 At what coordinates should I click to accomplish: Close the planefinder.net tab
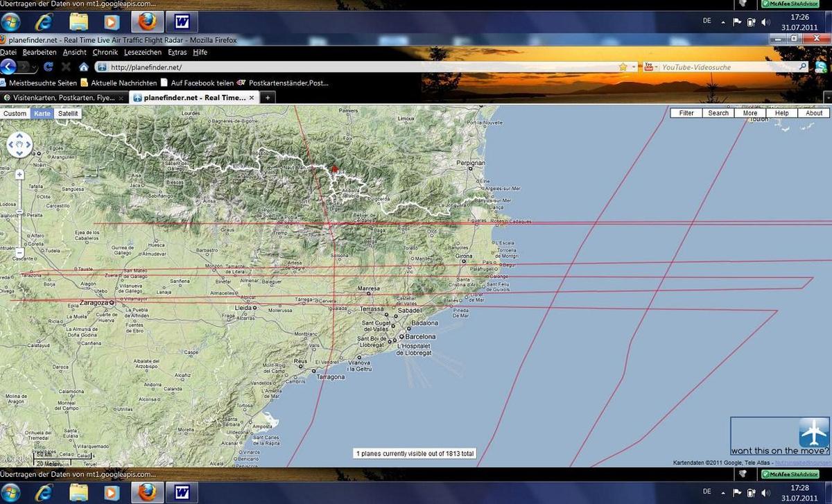tap(252, 98)
